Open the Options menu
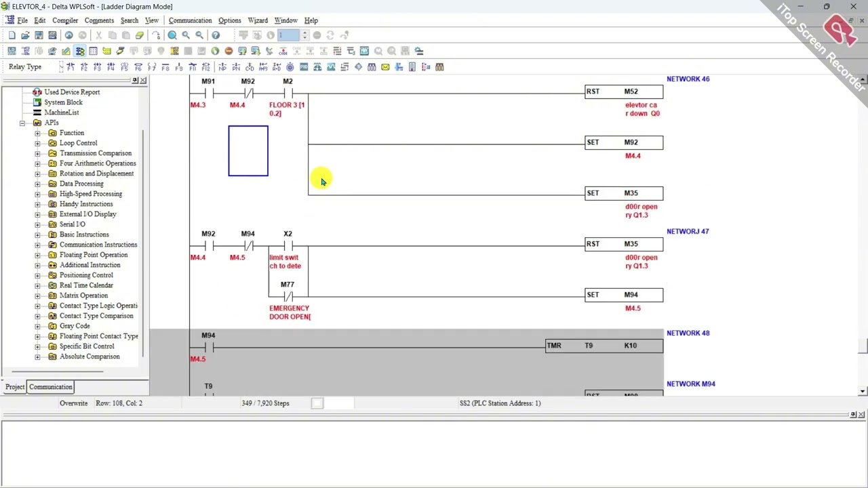This screenshot has width=868, height=488. point(229,20)
